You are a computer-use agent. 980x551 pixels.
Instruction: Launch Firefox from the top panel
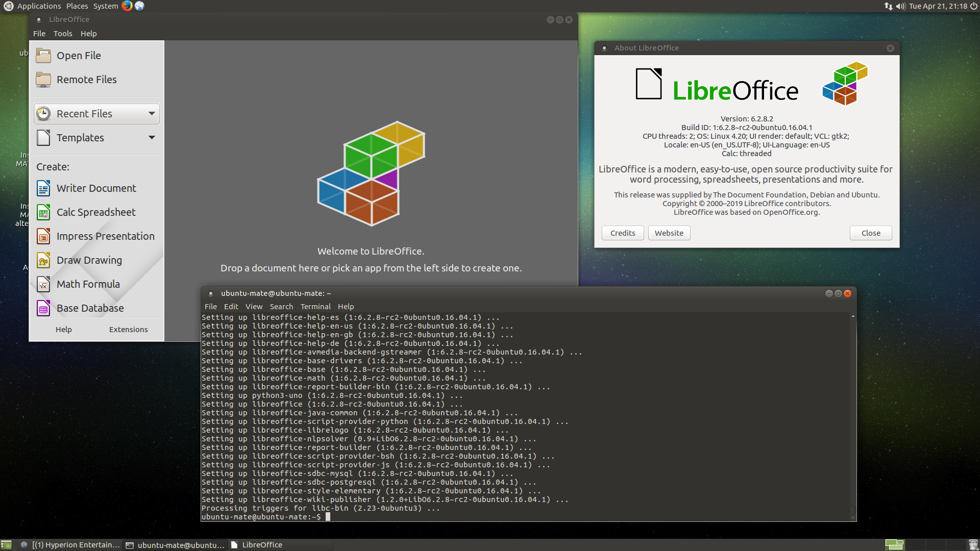pyautogui.click(x=127, y=6)
